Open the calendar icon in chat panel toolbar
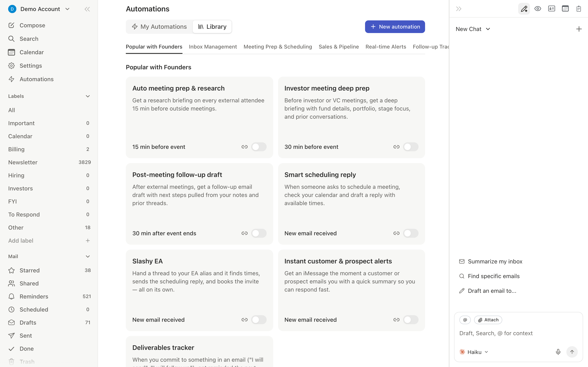 [x=565, y=9]
